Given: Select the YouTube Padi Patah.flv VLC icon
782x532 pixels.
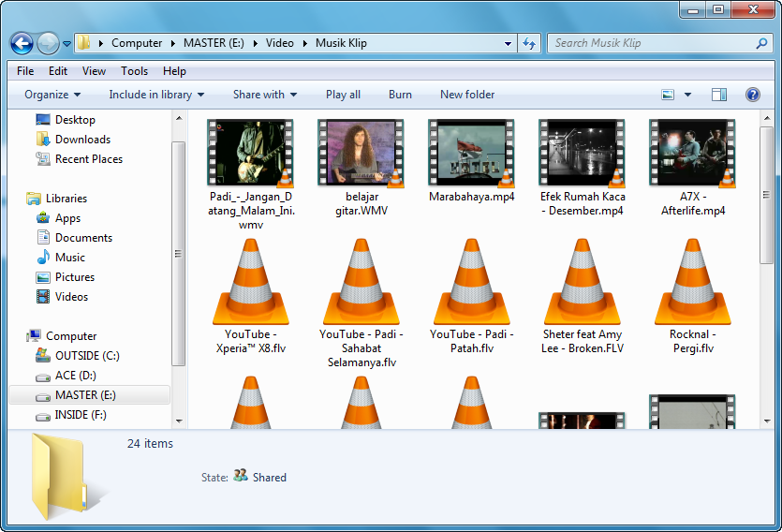Looking at the screenshot, I should tap(471, 282).
